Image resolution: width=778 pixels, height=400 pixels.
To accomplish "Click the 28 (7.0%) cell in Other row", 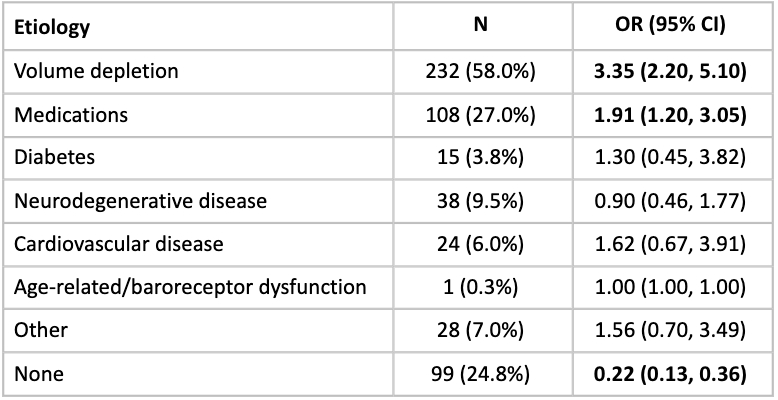I will coord(479,331).
